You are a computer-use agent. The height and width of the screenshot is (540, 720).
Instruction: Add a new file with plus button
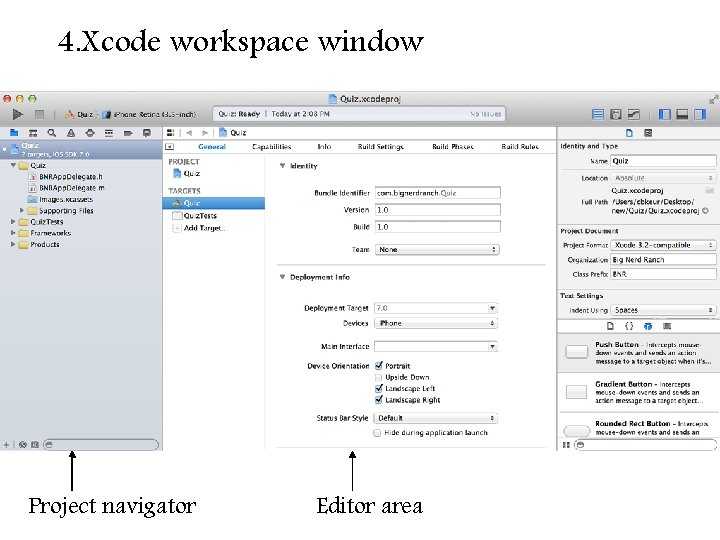click(x=6, y=444)
